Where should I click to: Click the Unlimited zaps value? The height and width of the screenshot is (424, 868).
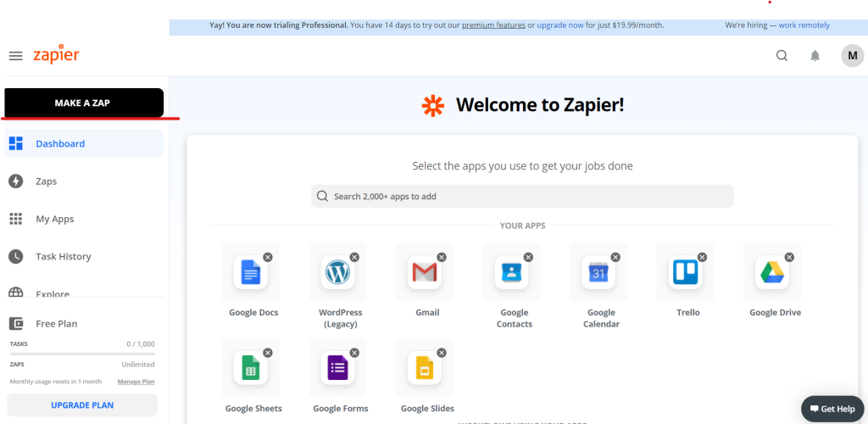pos(138,365)
